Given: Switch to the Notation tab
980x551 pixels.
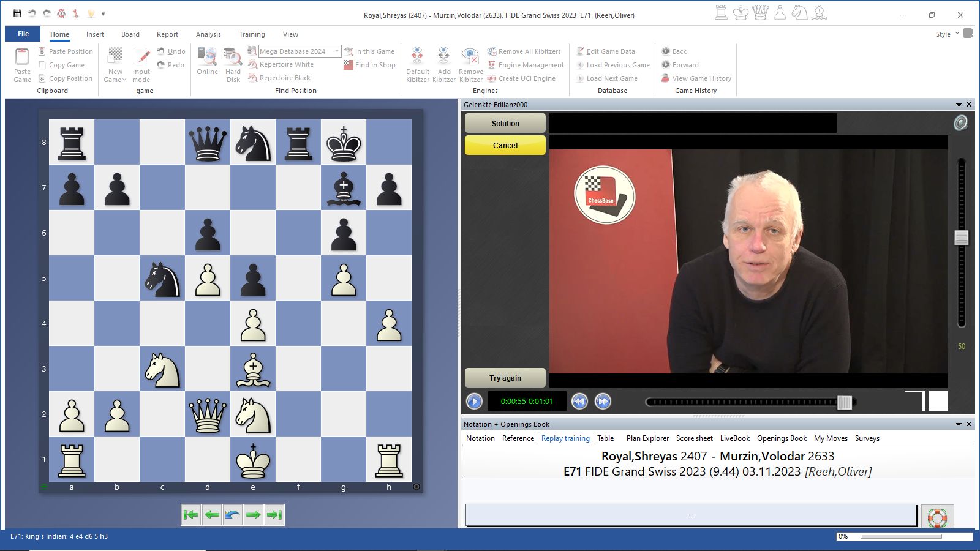Looking at the screenshot, I should click(480, 438).
